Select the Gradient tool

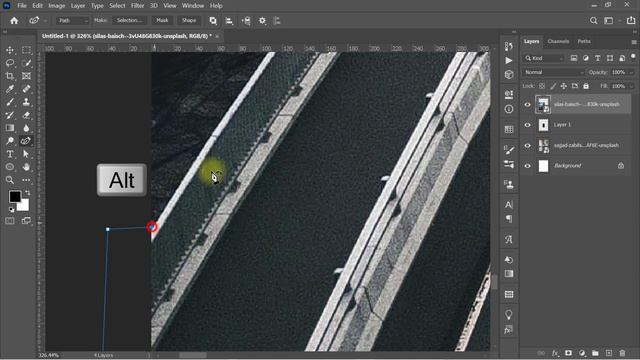tap(10, 128)
